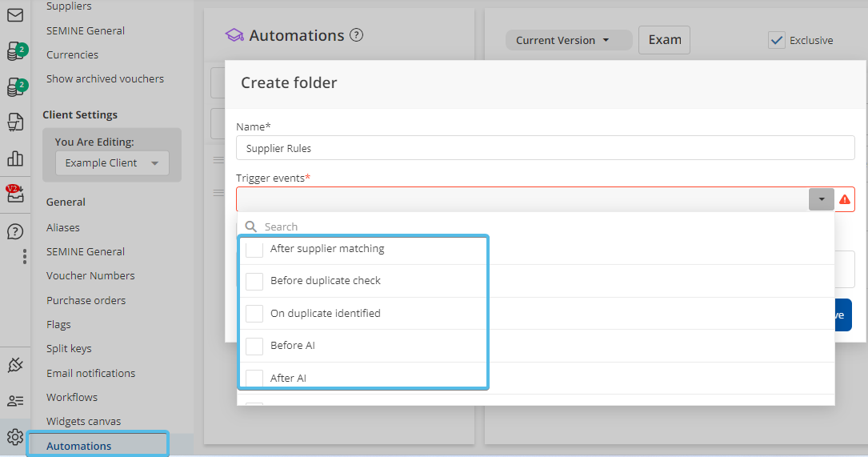868x457 pixels.
Task: Click the settings gear icon
Action: pos(14,437)
